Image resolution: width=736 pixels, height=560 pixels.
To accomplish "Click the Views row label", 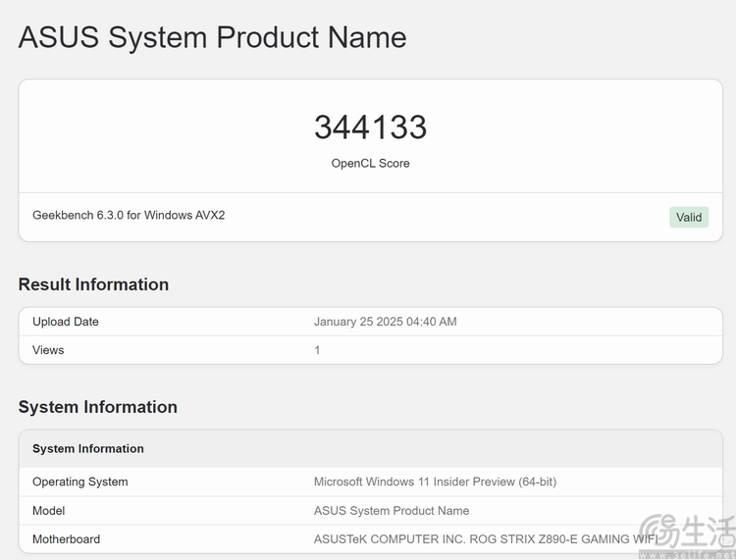I will [x=48, y=350].
